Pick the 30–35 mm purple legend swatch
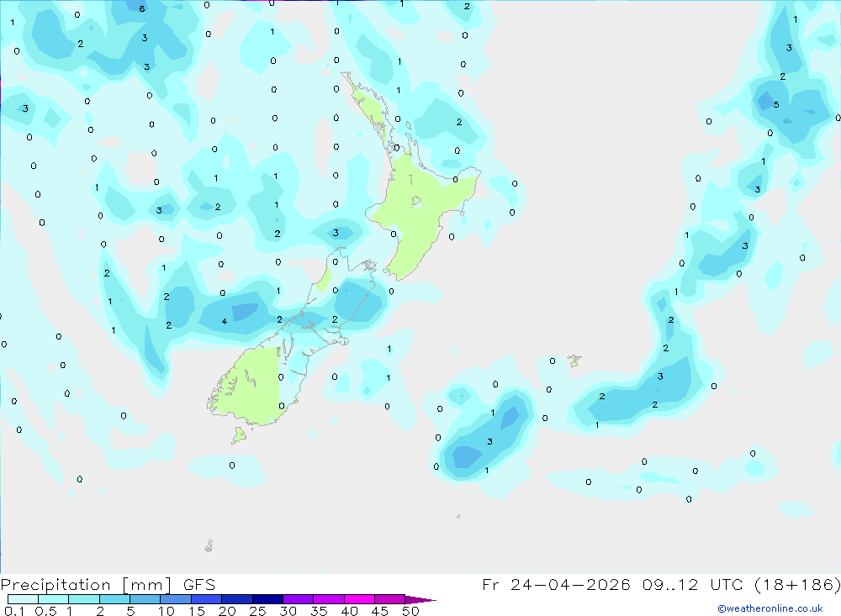Screen dimensions: 841x616 298,599
